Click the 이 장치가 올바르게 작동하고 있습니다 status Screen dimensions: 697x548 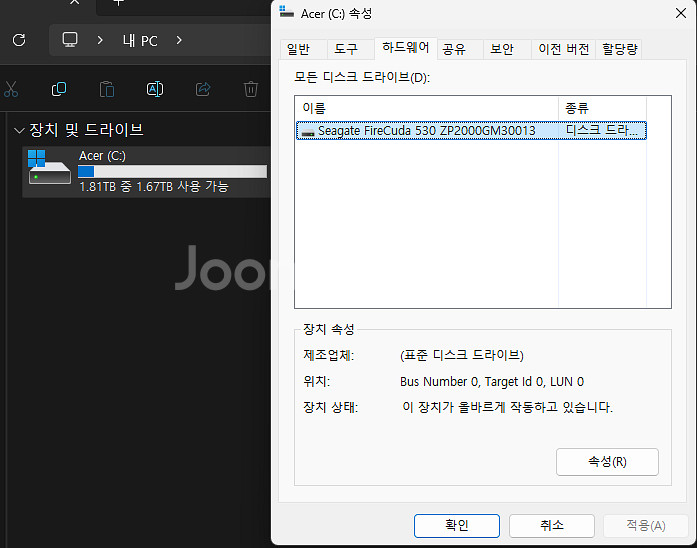(x=508, y=407)
